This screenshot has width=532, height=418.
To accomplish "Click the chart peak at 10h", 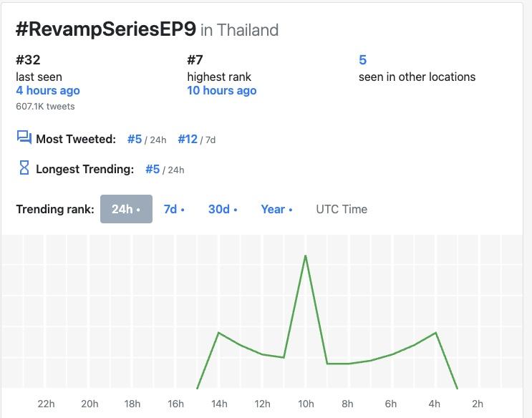I will click(306, 256).
